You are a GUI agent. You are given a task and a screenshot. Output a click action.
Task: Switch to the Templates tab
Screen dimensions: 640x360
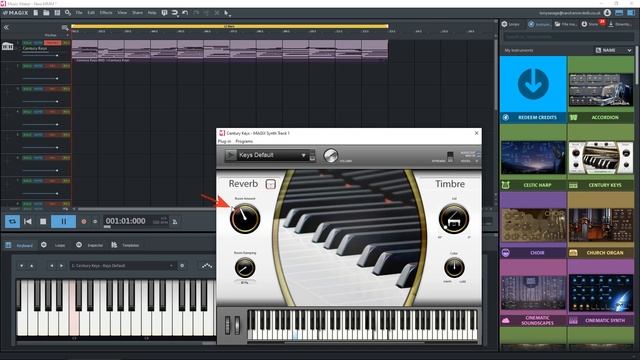coord(125,245)
